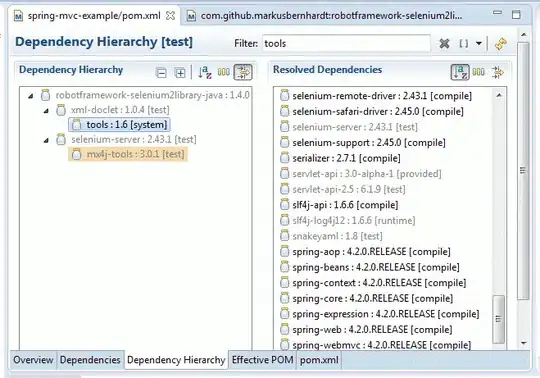The image size is (540, 378).
Task: Expand all in the Dependency Hierarchy panel
Action: (x=180, y=73)
